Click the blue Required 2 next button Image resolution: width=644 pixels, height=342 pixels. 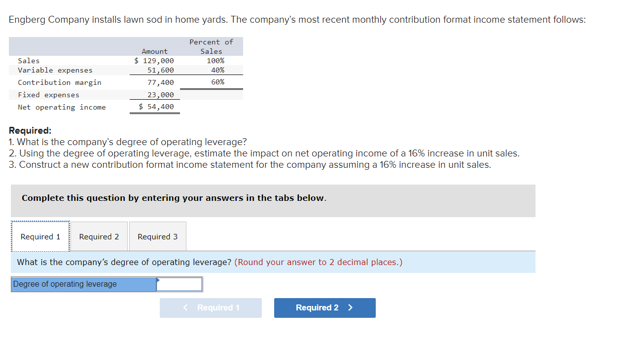tap(325, 308)
